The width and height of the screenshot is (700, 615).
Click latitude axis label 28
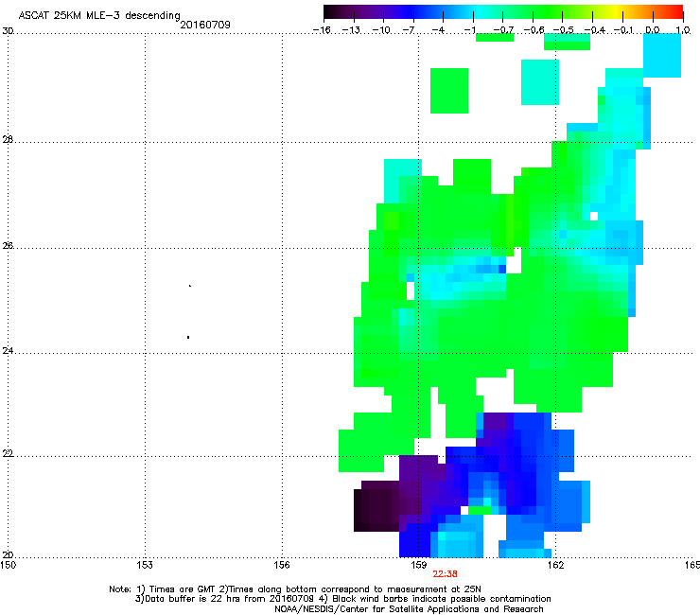[x=8, y=140]
